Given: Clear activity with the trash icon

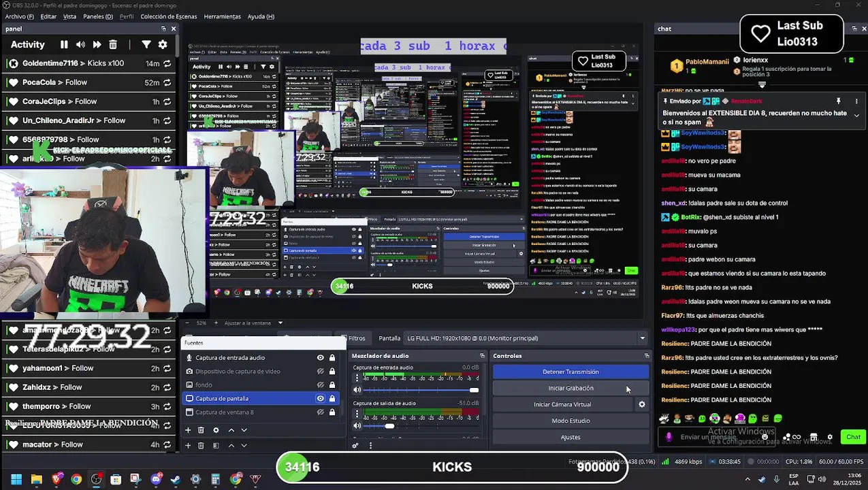Looking at the screenshot, I should (113, 44).
